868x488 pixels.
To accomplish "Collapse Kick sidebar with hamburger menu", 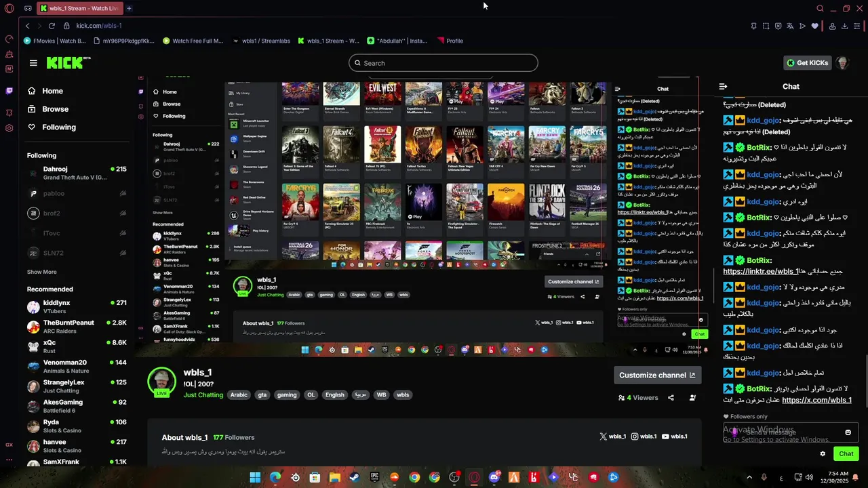I will [x=33, y=63].
